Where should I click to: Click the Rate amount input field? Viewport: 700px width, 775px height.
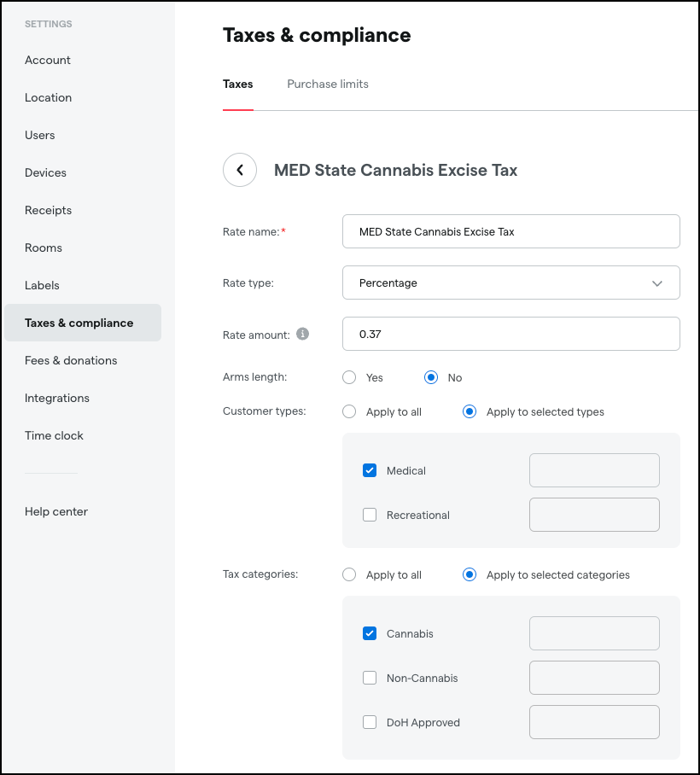click(x=511, y=334)
